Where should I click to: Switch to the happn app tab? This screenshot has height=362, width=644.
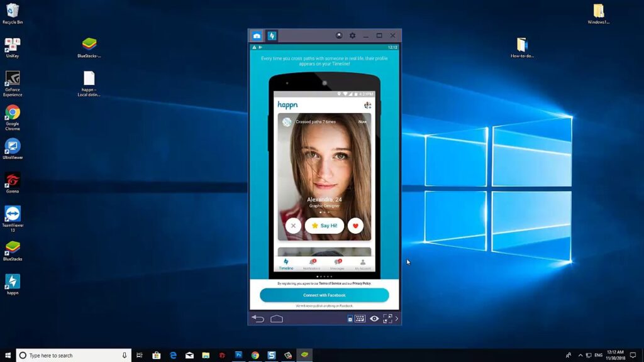point(272,36)
